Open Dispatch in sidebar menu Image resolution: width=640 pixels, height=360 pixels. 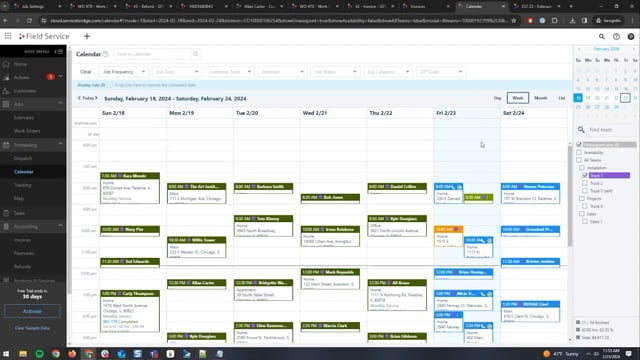(x=23, y=158)
